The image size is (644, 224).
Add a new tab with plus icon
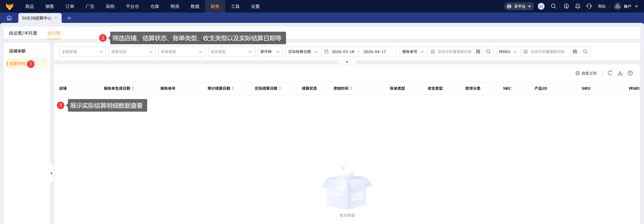coord(69,18)
